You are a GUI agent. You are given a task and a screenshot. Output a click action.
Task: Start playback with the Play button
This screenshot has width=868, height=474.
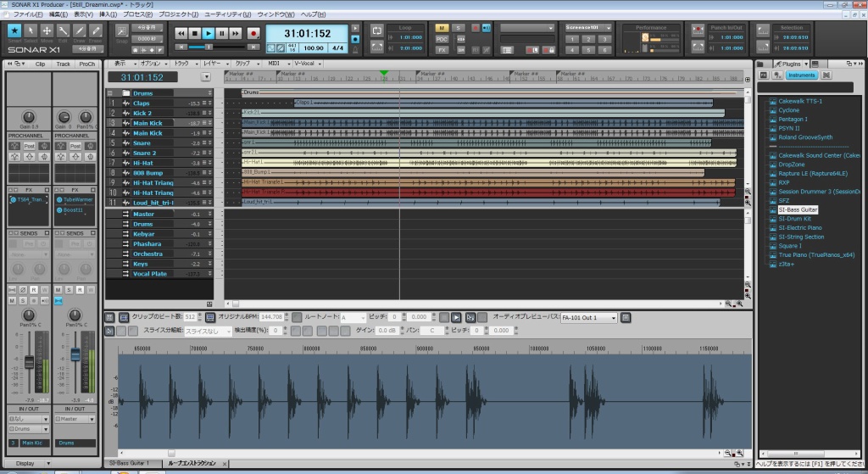click(209, 33)
